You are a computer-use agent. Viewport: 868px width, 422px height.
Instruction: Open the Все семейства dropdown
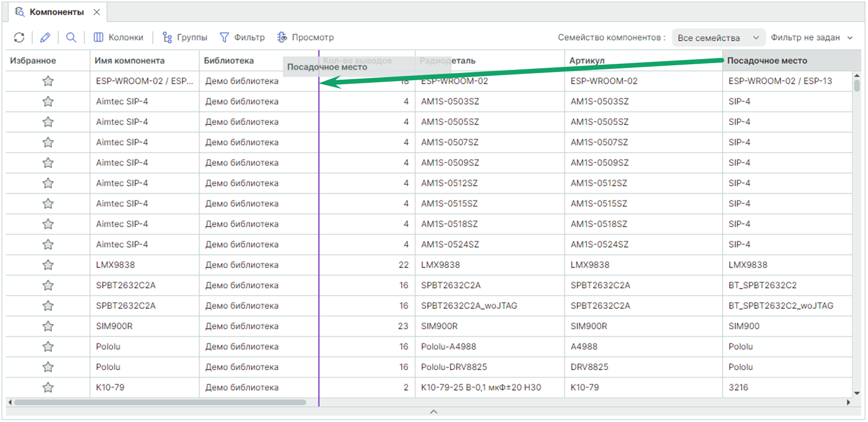coord(718,38)
